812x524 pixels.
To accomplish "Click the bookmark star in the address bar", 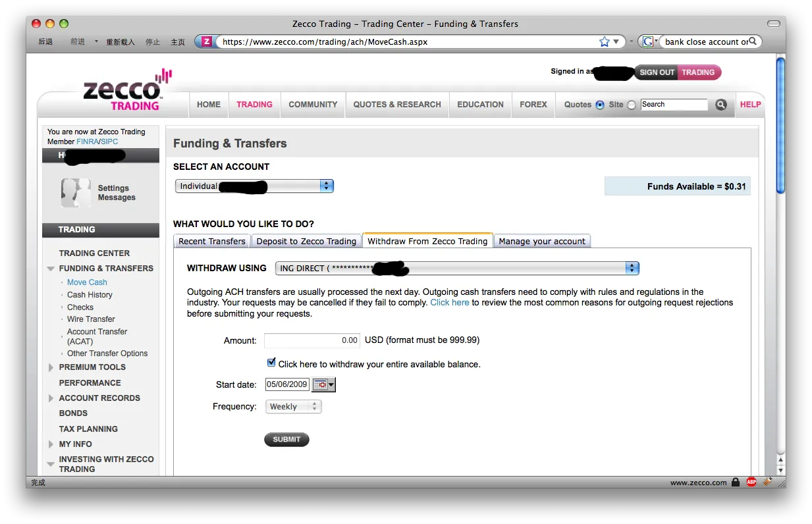I will [605, 41].
